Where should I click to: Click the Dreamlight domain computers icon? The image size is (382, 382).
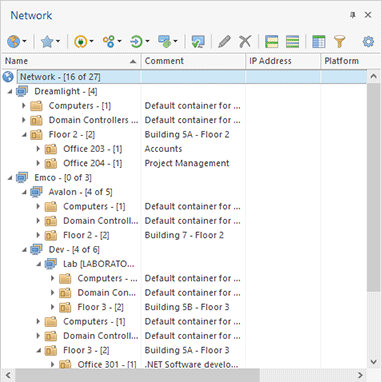22,91
